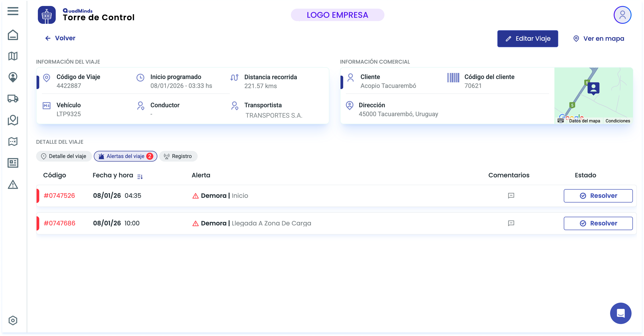This screenshot has width=644, height=336.
Task: Click the Editar Viaje button
Action: pos(528,39)
